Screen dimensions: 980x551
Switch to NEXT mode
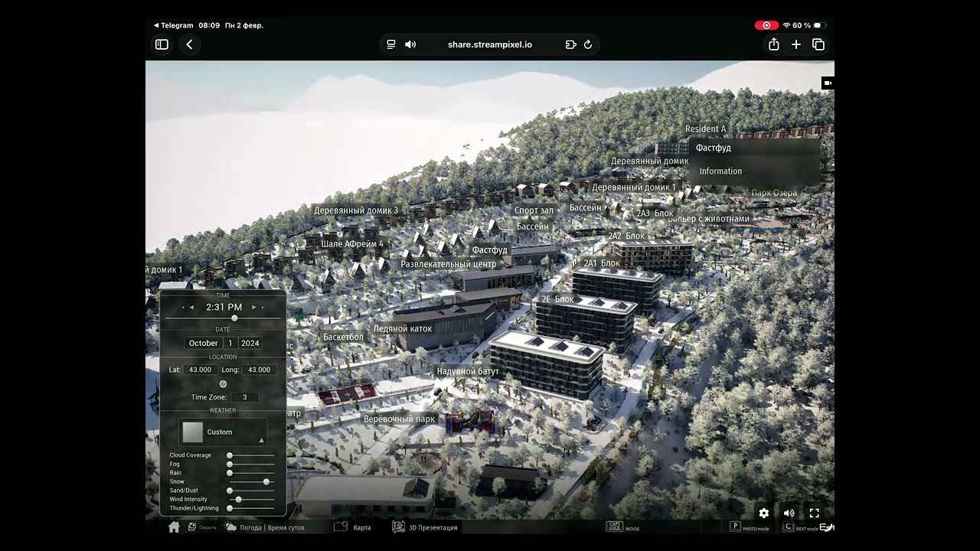[x=801, y=527]
